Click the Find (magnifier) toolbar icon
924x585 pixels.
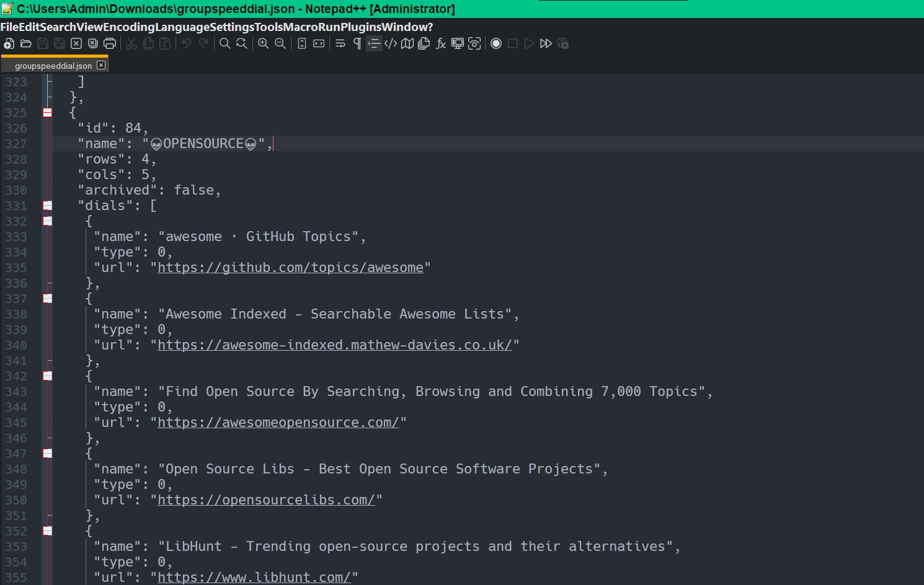click(x=224, y=43)
